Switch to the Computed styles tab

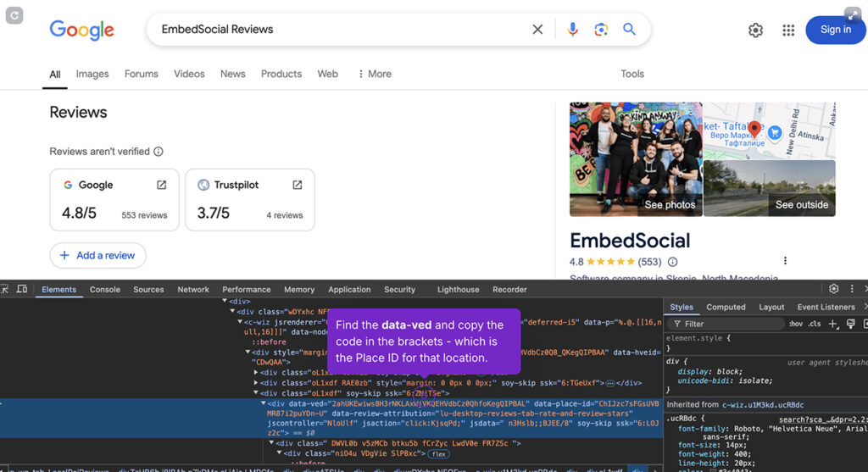726,307
